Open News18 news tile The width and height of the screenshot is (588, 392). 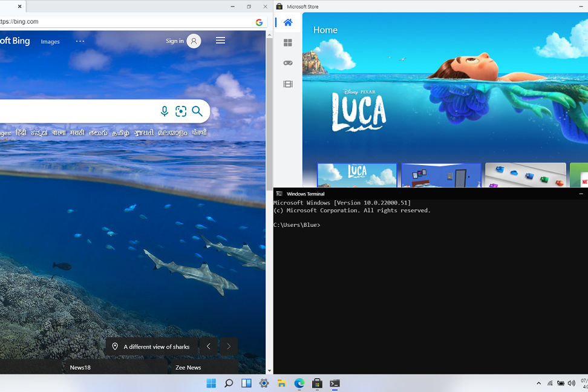click(x=115, y=367)
